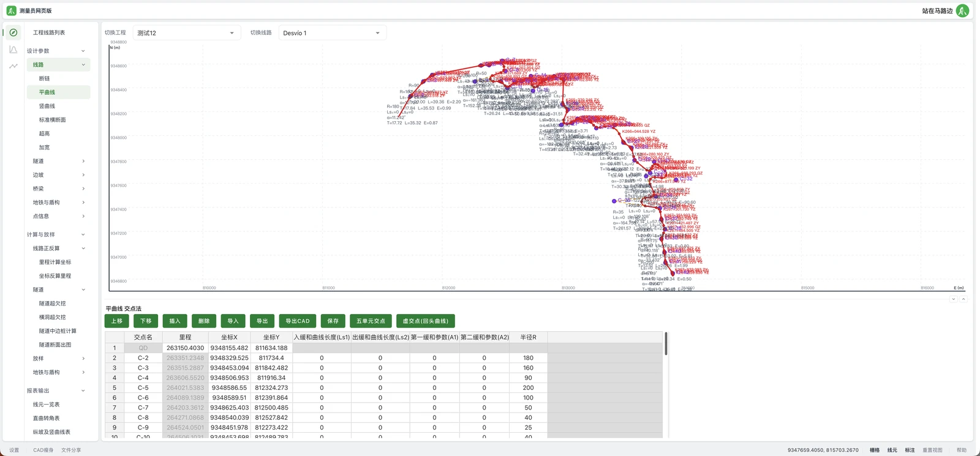Select 加宽 in the sidebar
This screenshot has height=456, width=980.
45,148
